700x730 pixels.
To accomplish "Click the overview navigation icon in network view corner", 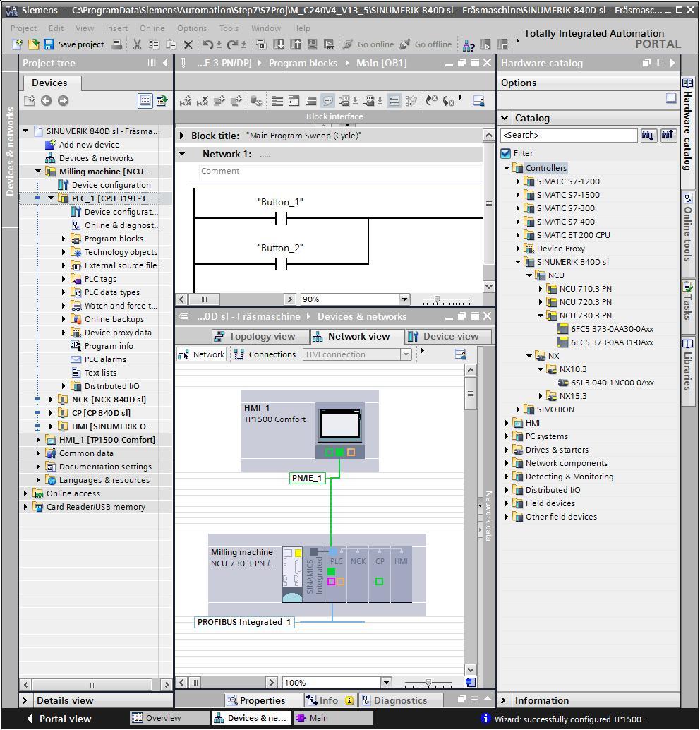I will (x=471, y=683).
